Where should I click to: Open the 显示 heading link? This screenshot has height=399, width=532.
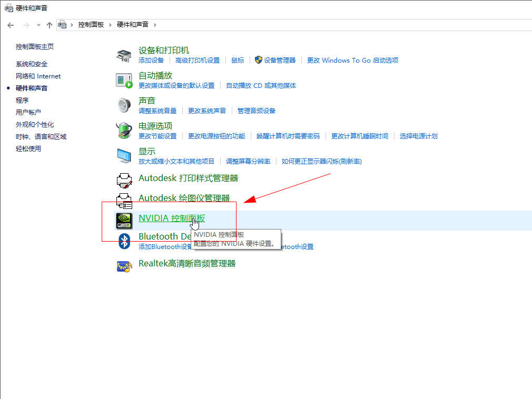pos(147,151)
